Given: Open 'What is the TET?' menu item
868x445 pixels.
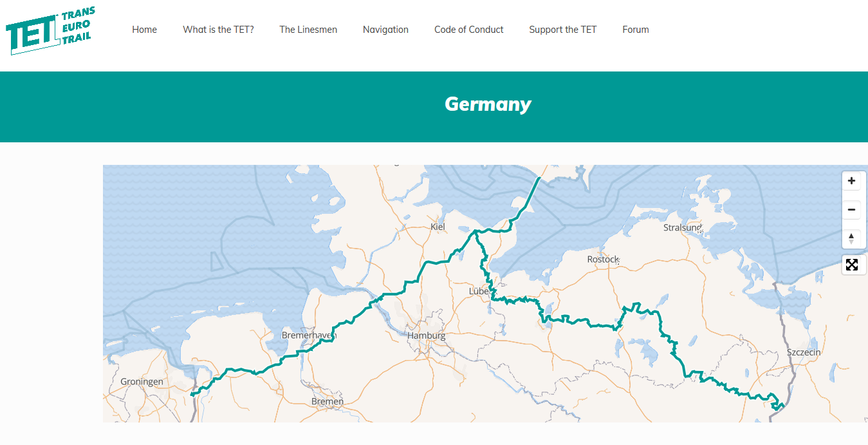Looking at the screenshot, I should pyautogui.click(x=218, y=30).
